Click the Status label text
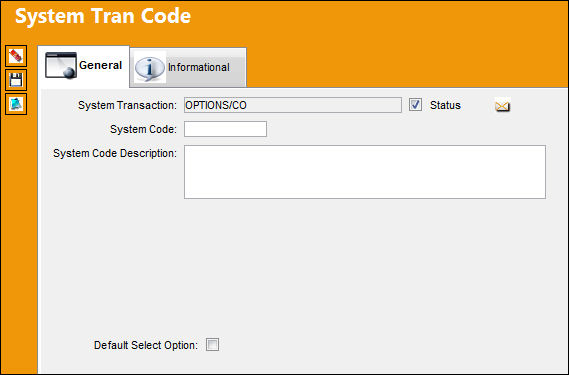569x375 pixels. 445,105
